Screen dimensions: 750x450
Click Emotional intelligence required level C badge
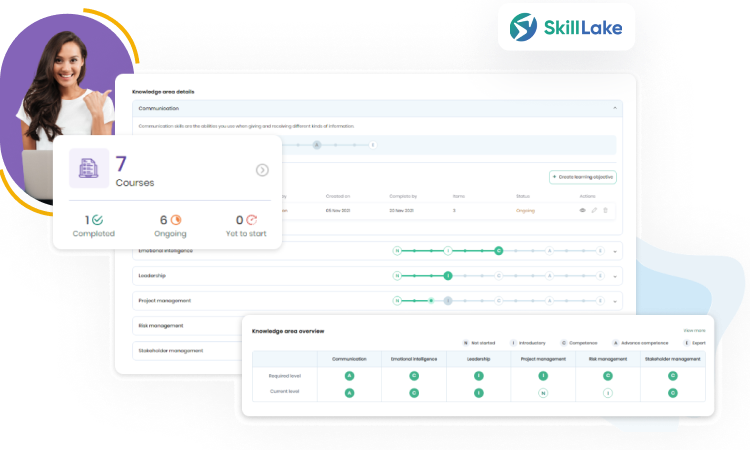(414, 376)
